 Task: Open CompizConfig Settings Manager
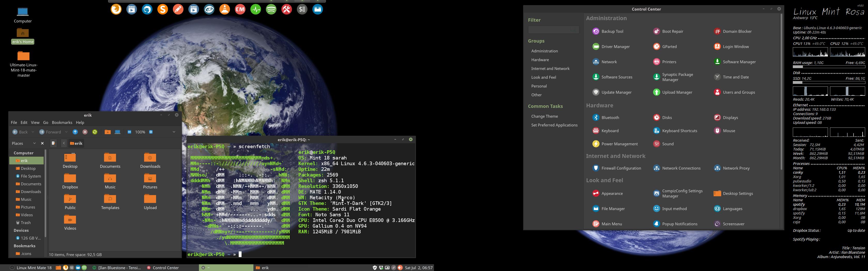pyautogui.click(x=678, y=193)
